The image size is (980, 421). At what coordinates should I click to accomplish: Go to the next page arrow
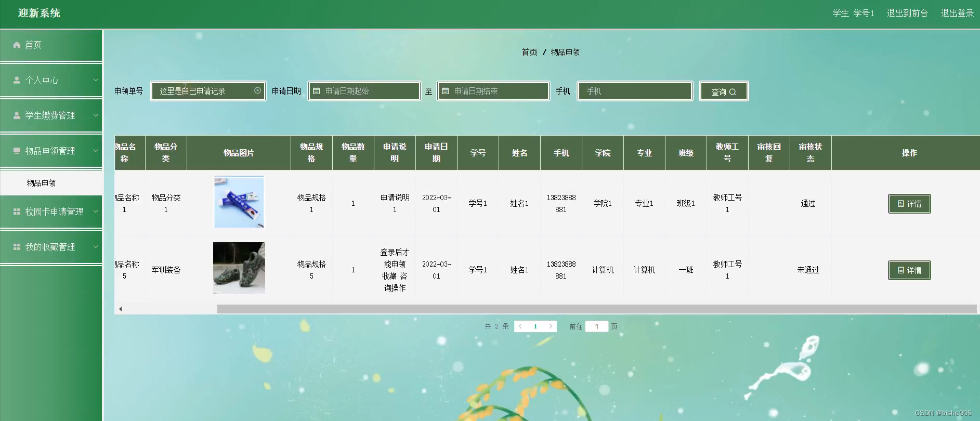point(551,326)
